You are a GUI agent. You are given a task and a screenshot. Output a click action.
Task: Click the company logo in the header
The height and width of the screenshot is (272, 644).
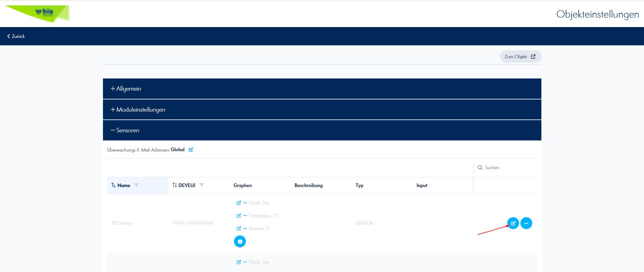pyautogui.click(x=38, y=14)
